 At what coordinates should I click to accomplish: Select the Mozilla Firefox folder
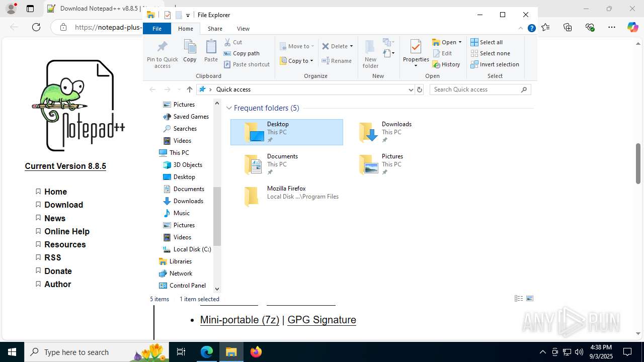coord(287,197)
